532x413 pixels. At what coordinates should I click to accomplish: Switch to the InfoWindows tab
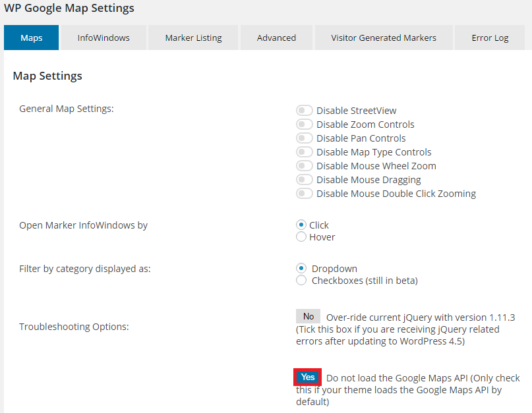(x=103, y=38)
